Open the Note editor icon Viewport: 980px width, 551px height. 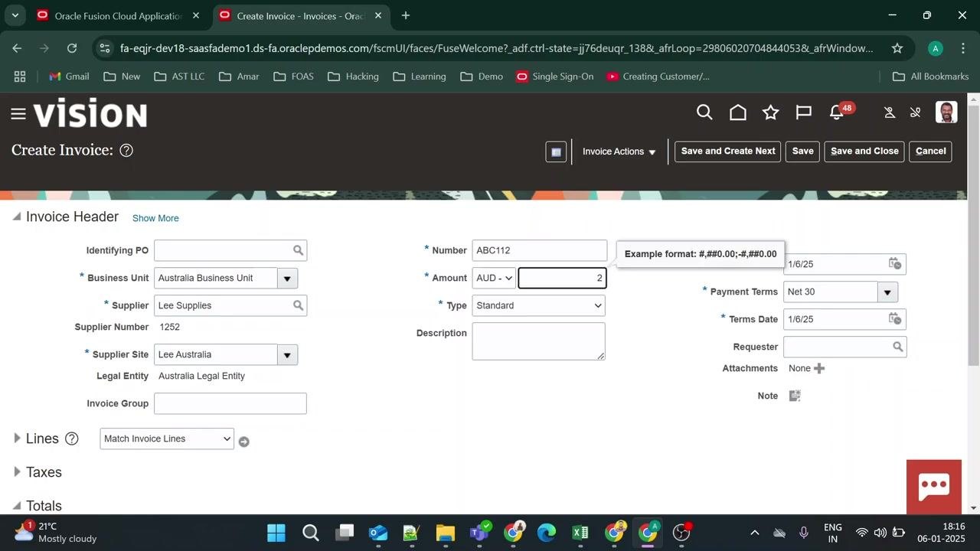[x=795, y=396]
